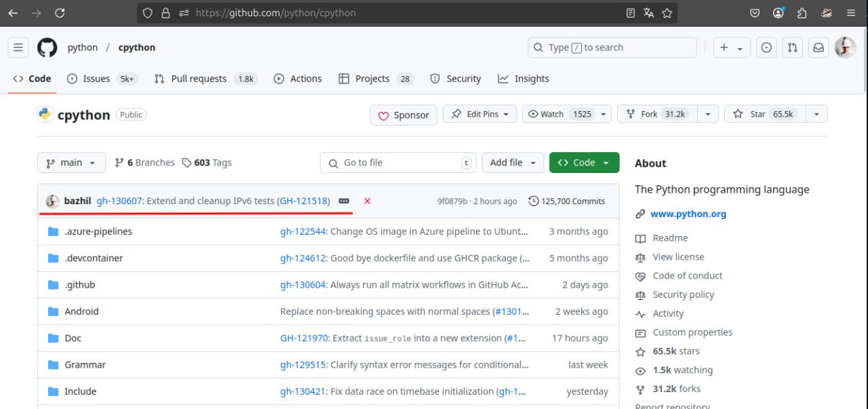Switch to the Insights tab
868x409 pixels.
[x=524, y=79]
